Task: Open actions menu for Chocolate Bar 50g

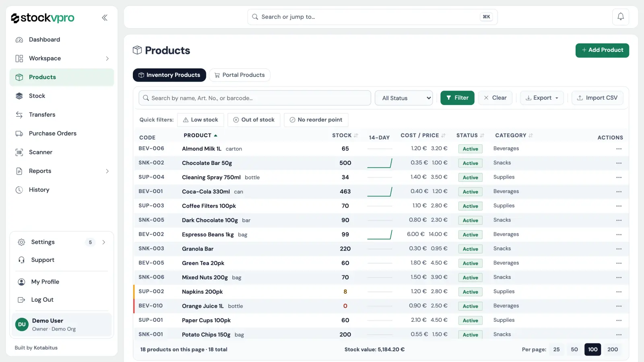Action: click(x=619, y=163)
